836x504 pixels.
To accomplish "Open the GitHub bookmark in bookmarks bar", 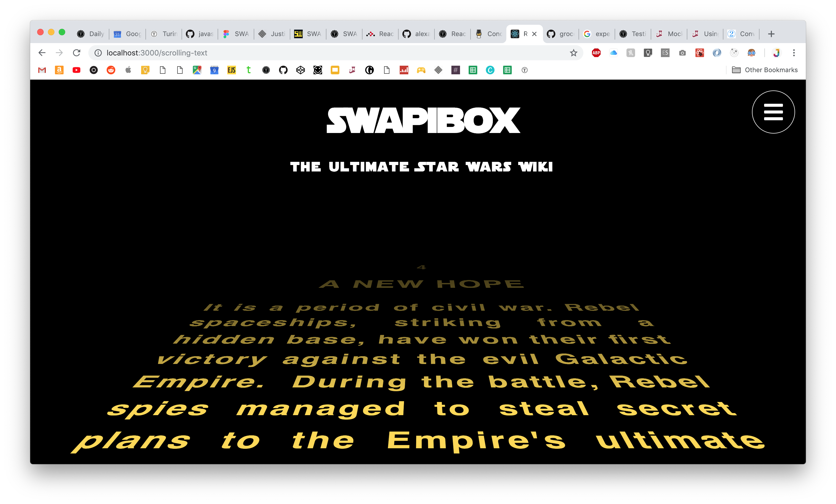I will 283,70.
